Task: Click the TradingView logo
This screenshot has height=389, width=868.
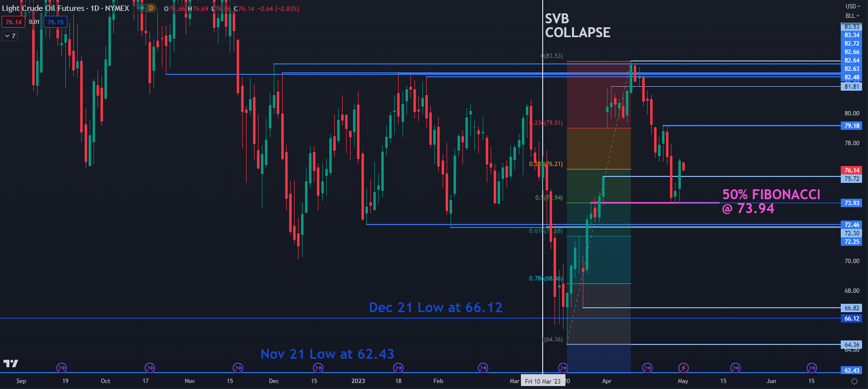Action: tap(11, 363)
